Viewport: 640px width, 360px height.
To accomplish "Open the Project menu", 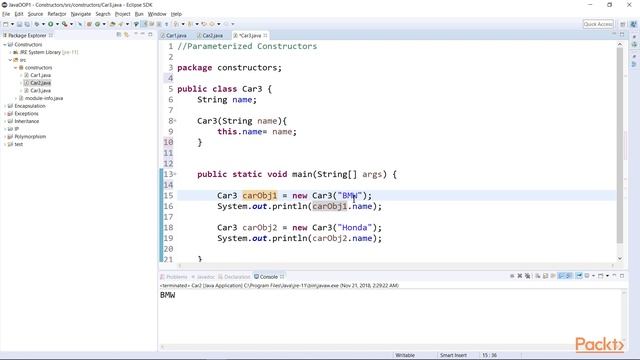I will (x=122, y=14).
